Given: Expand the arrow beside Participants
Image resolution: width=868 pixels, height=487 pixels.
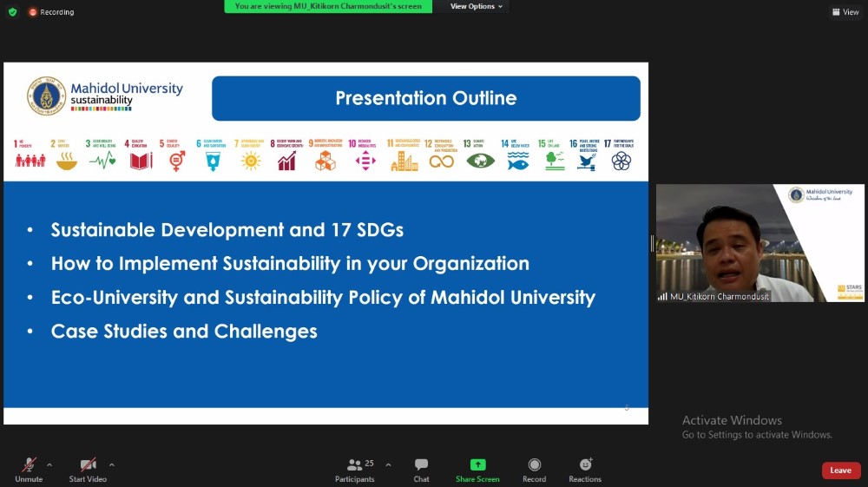Looking at the screenshot, I should (388, 465).
